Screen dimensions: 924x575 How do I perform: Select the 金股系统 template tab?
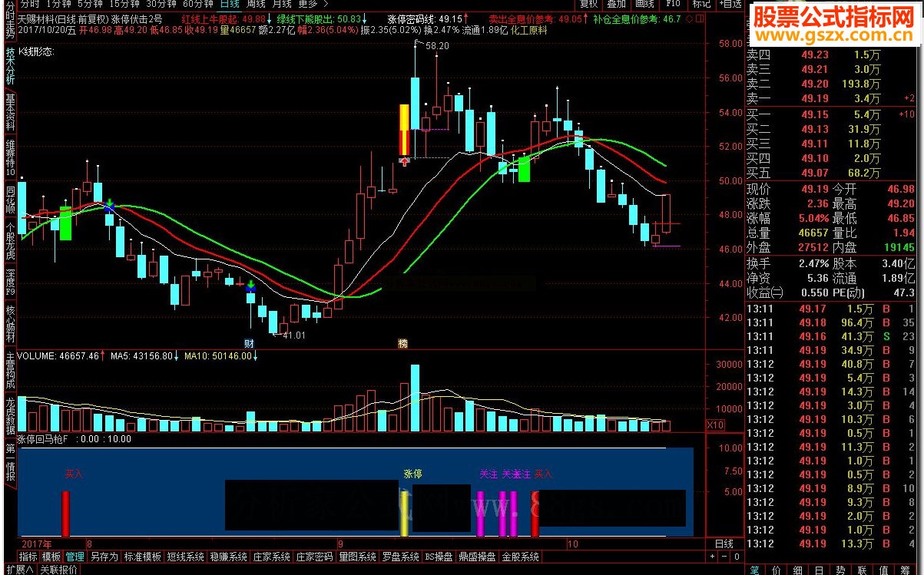click(522, 557)
